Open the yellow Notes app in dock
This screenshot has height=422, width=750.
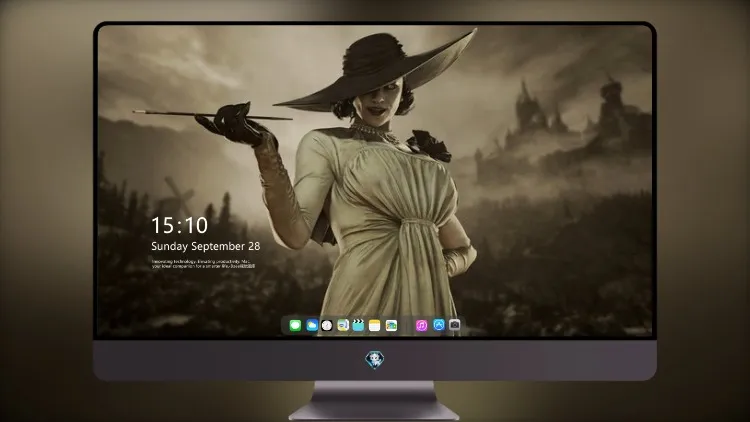pos(375,325)
